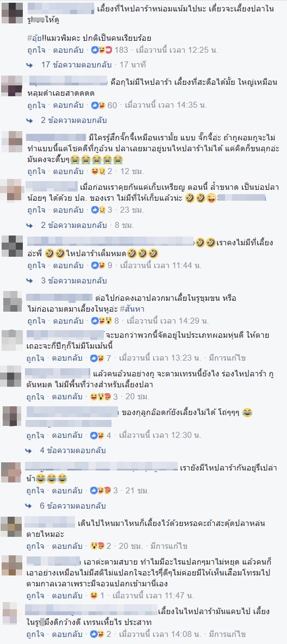Like the comment posted at 12:25
Screen dimensions: 287x644
tap(36, 50)
